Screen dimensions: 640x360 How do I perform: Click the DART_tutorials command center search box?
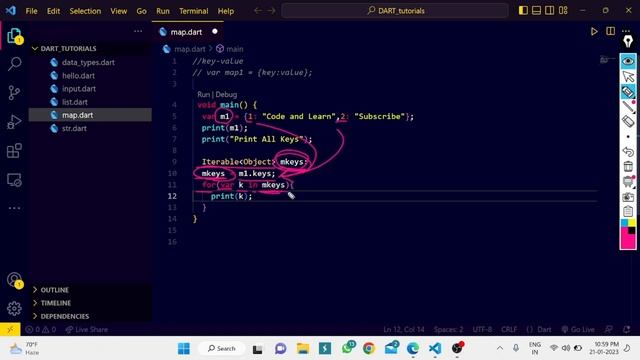[x=395, y=11]
